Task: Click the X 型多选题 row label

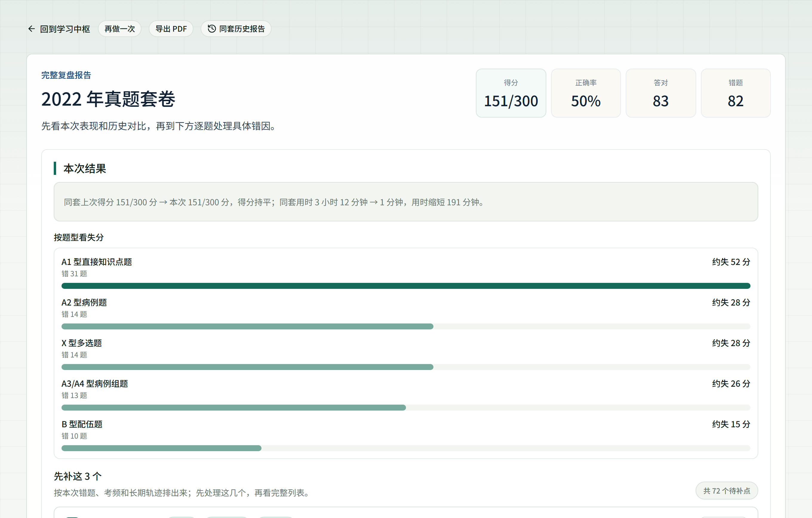Action: point(81,343)
